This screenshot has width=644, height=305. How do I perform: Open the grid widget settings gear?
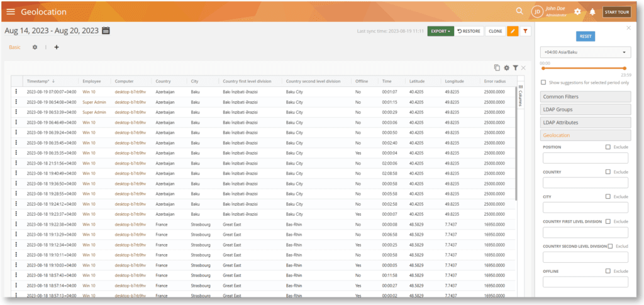[x=506, y=68]
